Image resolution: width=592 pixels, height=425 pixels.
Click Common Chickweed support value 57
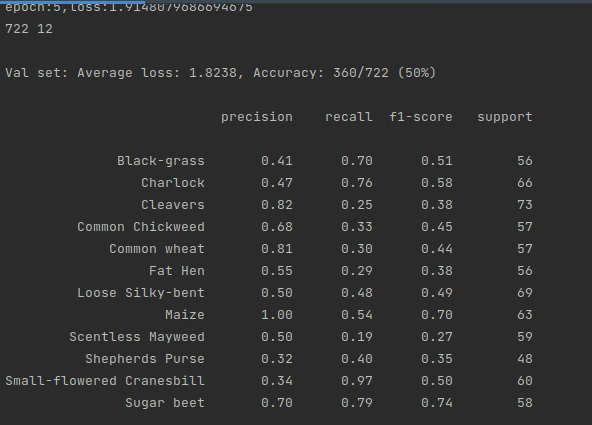(525, 227)
